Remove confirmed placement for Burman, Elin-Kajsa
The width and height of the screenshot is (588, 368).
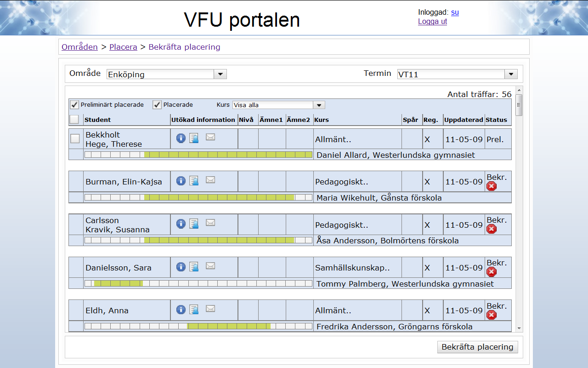click(492, 186)
